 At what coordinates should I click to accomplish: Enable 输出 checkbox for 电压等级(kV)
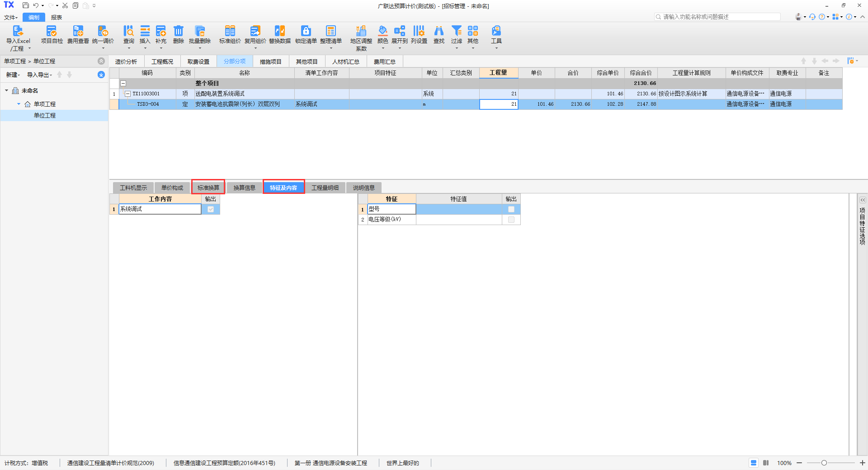511,220
